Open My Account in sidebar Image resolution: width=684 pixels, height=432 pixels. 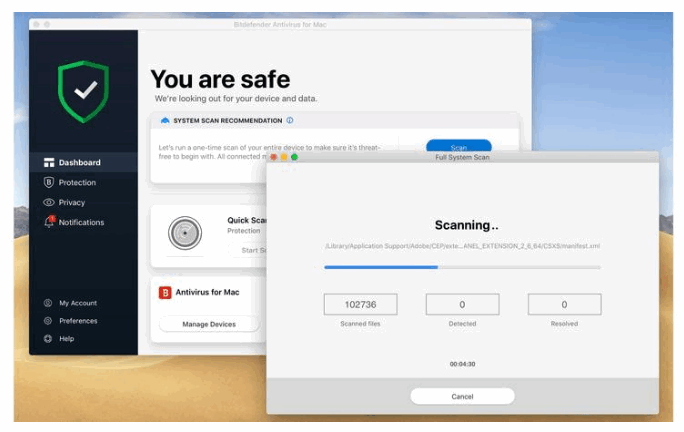[x=78, y=303]
